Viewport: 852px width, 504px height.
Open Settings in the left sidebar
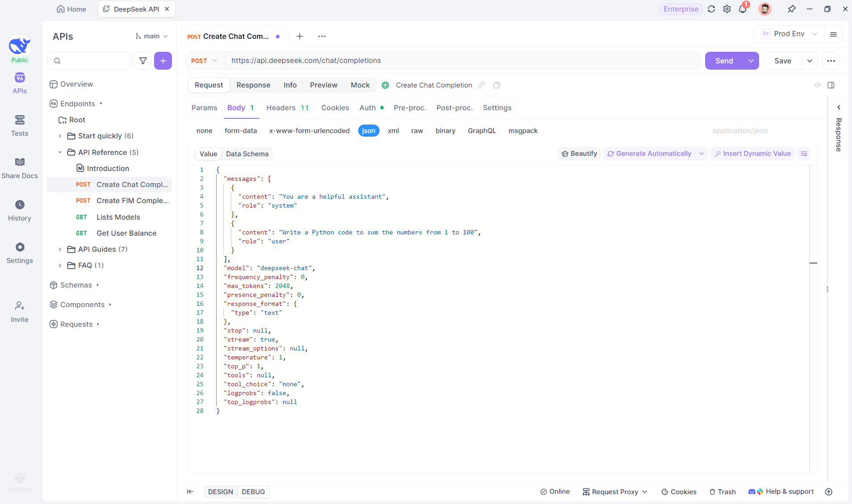point(20,253)
